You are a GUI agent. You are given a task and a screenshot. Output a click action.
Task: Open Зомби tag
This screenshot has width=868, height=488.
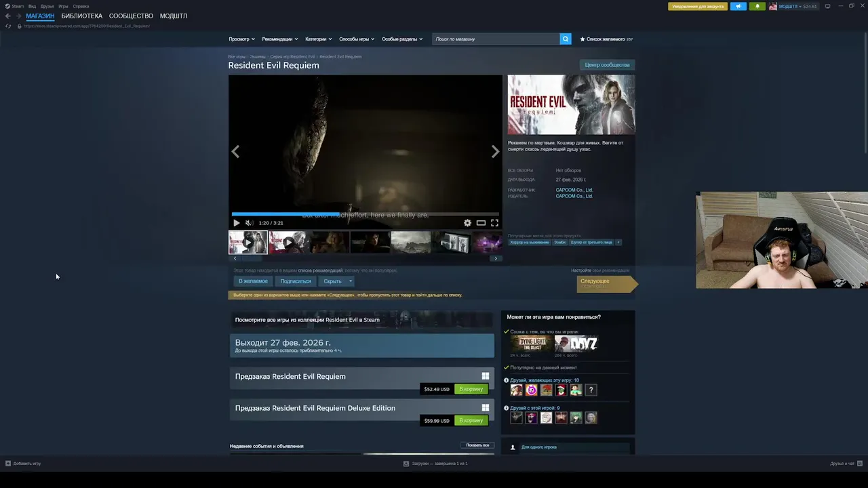(x=559, y=242)
